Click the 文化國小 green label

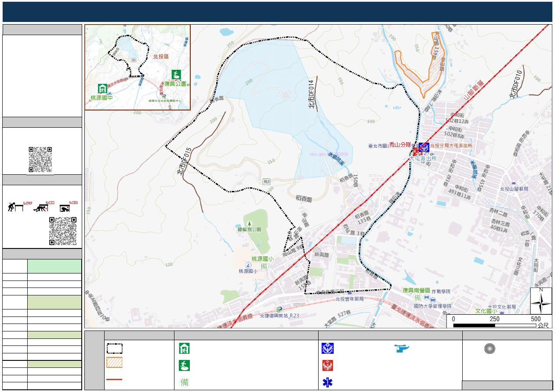click(486, 311)
